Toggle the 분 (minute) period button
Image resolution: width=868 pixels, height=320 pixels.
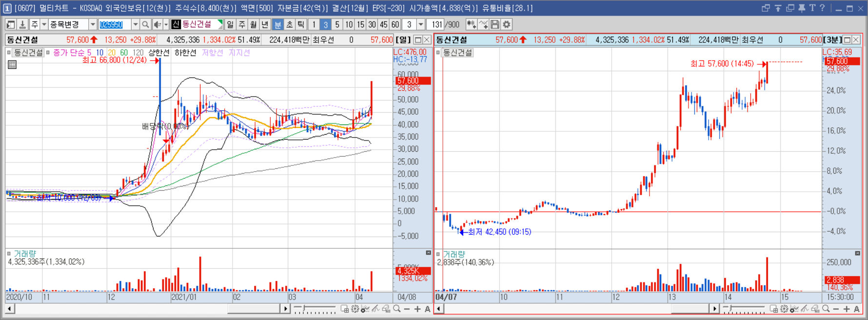[277, 24]
